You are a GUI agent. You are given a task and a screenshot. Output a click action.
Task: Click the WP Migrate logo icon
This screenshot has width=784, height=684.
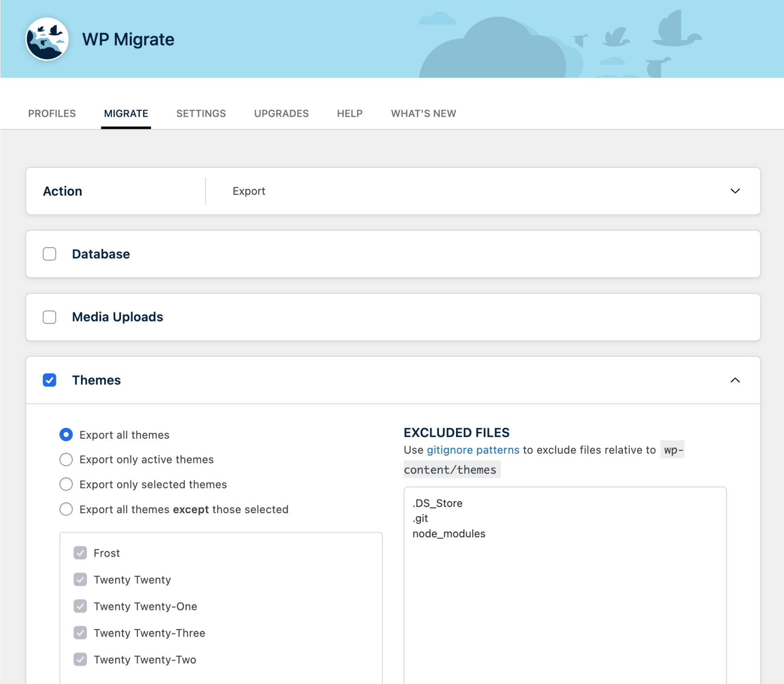coord(47,39)
